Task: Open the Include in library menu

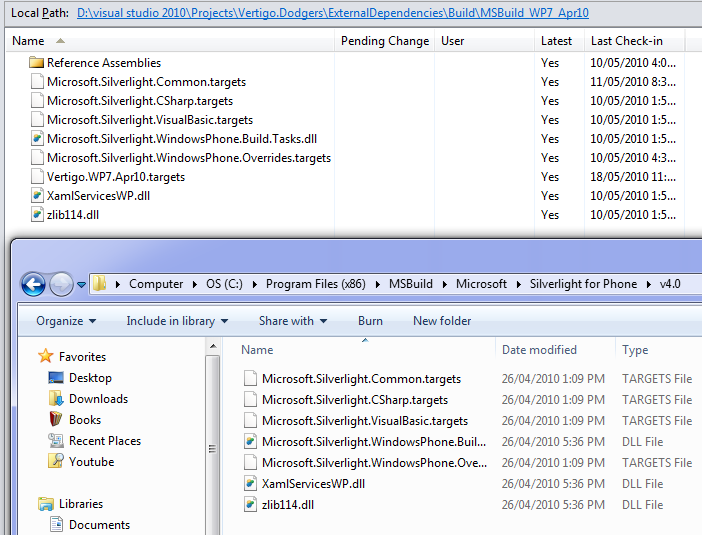Action: pyautogui.click(x=177, y=321)
